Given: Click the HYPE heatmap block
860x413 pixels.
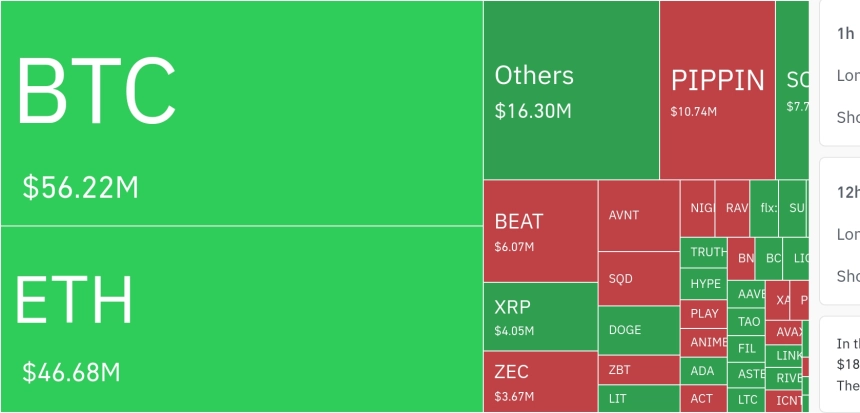Looking at the screenshot, I should pyautogui.click(x=704, y=284).
